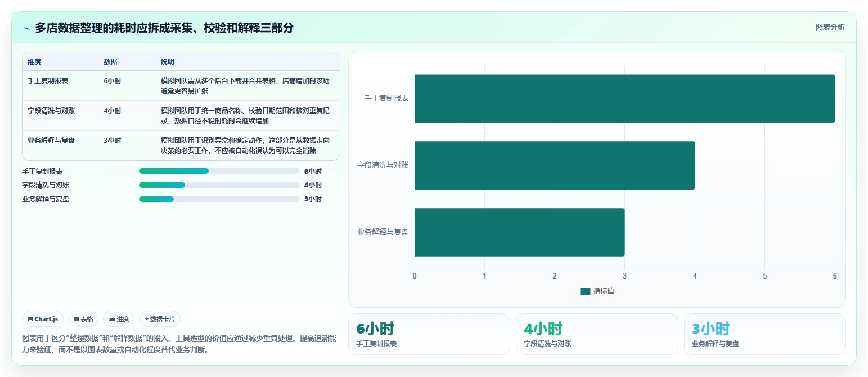Image resolution: width=868 pixels, height=377 pixels.
Task: Click the 业务解释与复盘 label beside its progress bar
Action: coord(46,199)
